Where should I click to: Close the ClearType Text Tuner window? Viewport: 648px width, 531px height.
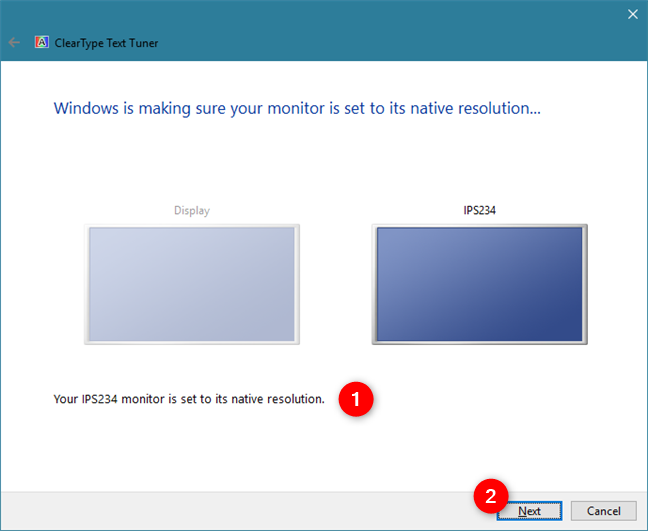click(x=632, y=14)
